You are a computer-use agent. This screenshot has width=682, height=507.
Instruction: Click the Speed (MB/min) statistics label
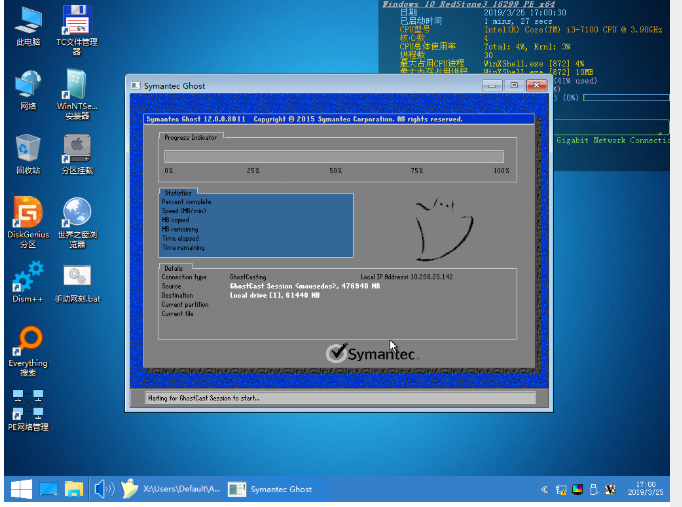tap(184, 211)
